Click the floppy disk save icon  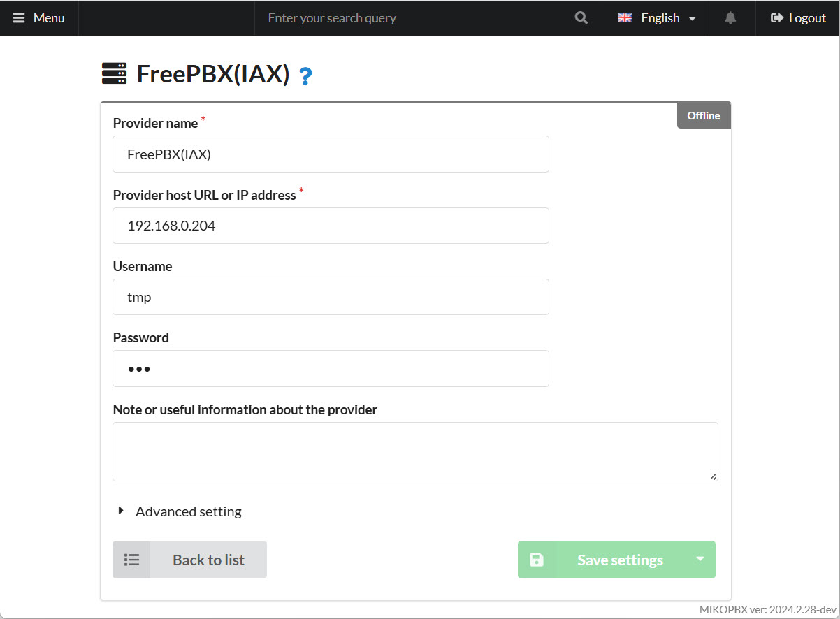point(537,560)
